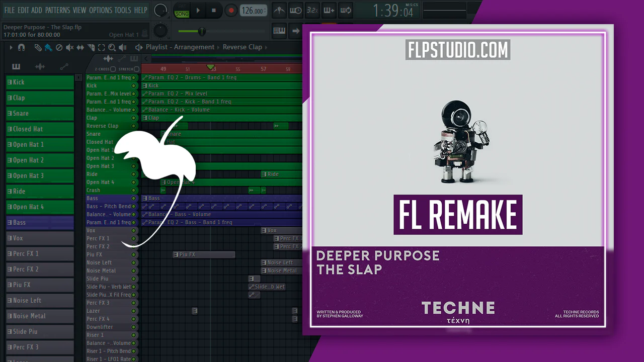Open the OPTIONS menu

(101, 10)
